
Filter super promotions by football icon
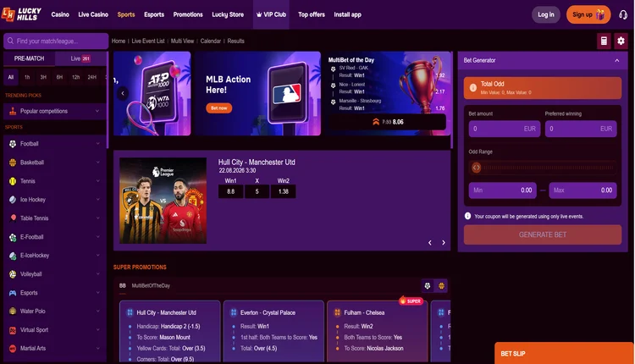428,285
